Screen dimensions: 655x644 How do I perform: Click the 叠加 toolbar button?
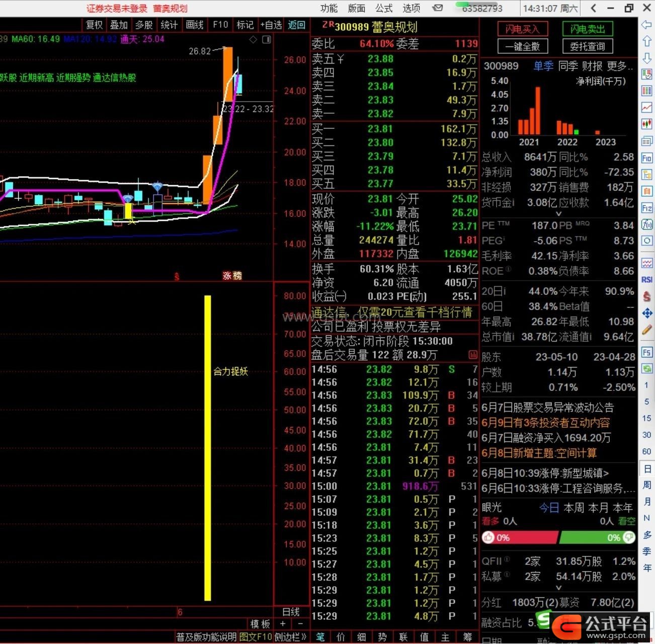pyautogui.click(x=119, y=25)
